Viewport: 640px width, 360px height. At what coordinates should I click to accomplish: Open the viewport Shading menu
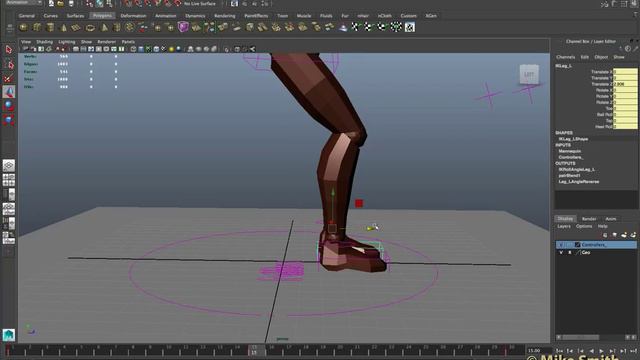(x=44, y=42)
